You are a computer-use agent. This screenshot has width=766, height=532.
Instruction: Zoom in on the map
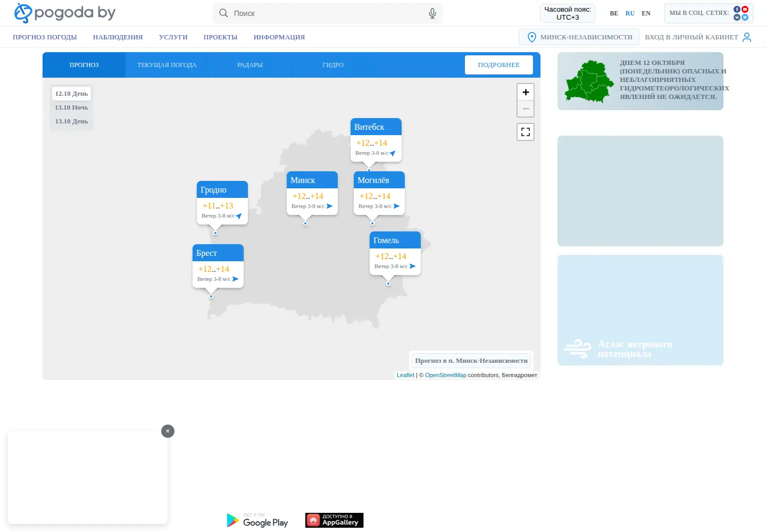[x=526, y=92]
